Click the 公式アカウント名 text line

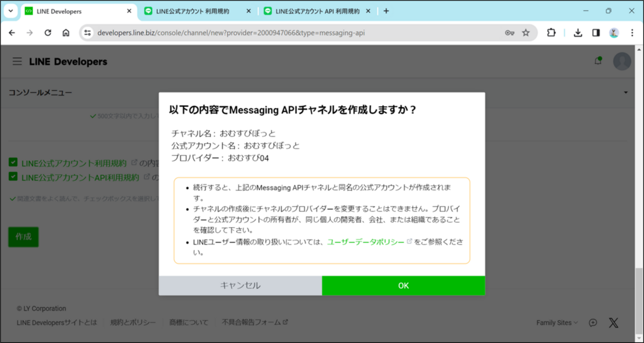tap(236, 145)
